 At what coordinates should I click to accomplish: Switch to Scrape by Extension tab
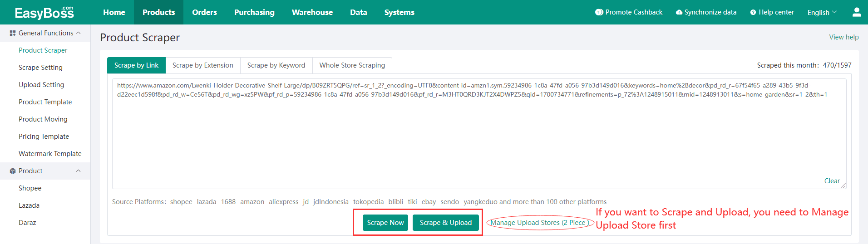tap(203, 65)
